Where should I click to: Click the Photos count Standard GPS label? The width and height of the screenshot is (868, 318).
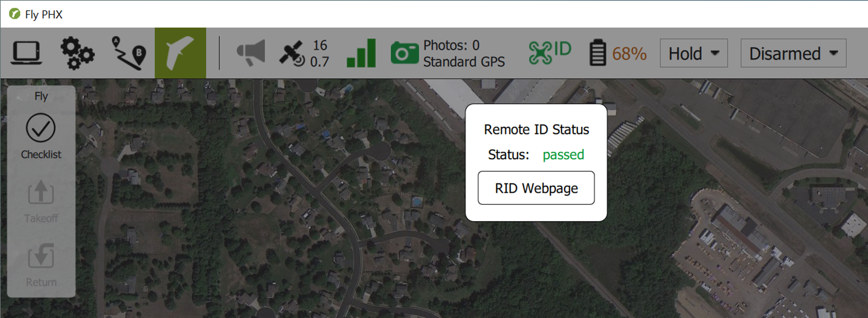[x=464, y=53]
